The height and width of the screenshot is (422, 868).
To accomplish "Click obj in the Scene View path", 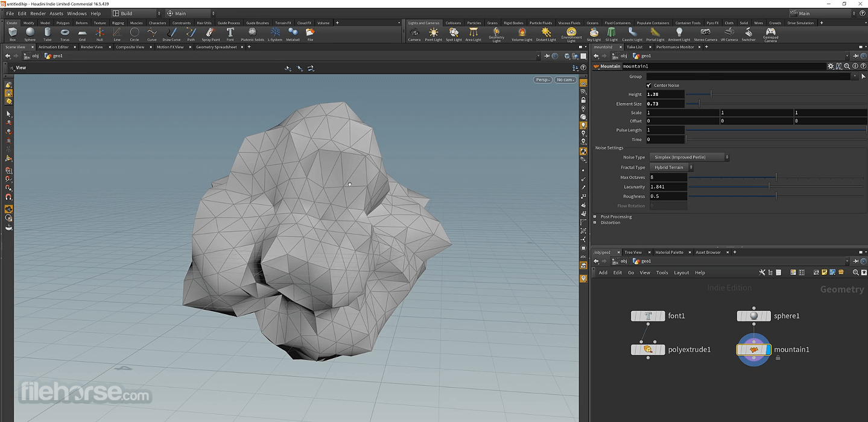I will [35, 56].
